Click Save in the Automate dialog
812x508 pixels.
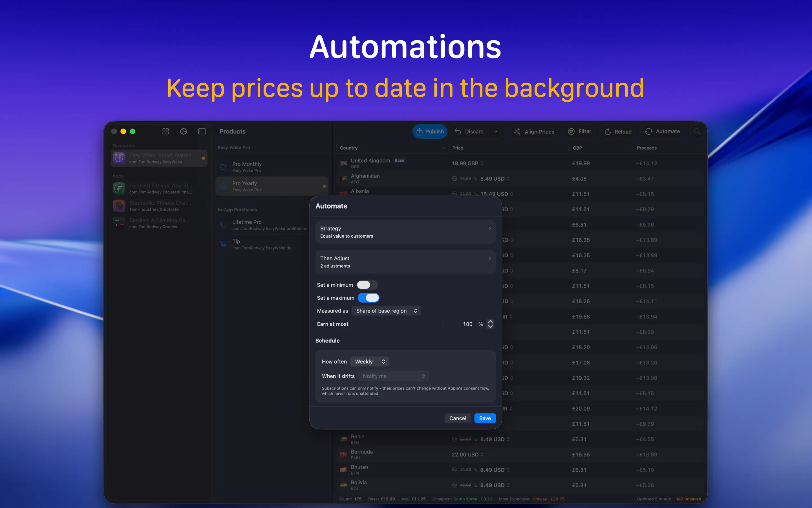click(485, 418)
